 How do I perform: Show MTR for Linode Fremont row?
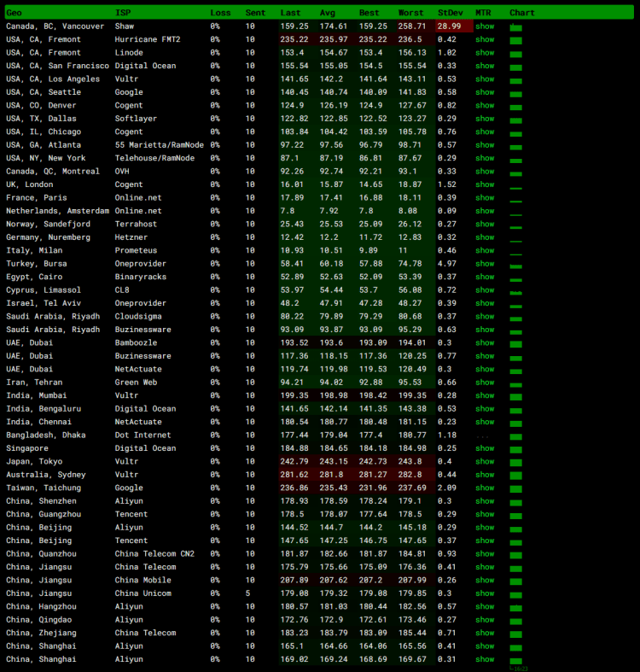[x=485, y=53]
